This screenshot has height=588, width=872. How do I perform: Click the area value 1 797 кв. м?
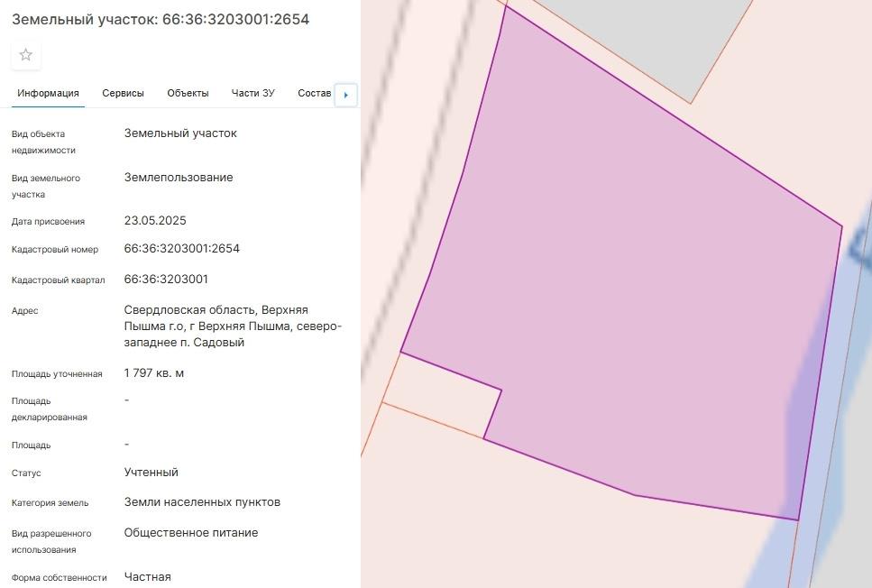pos(154,373)
